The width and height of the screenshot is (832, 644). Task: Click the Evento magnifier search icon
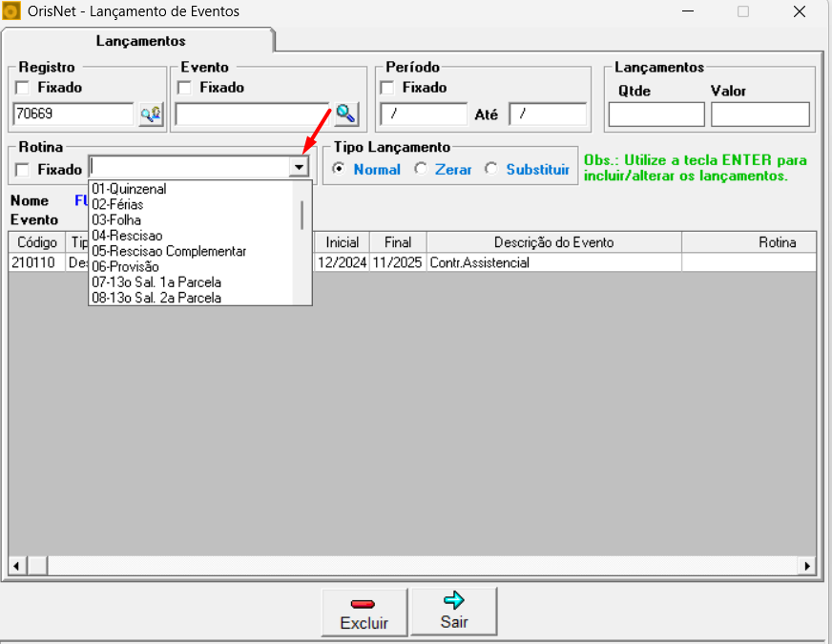tap(345, 114)
